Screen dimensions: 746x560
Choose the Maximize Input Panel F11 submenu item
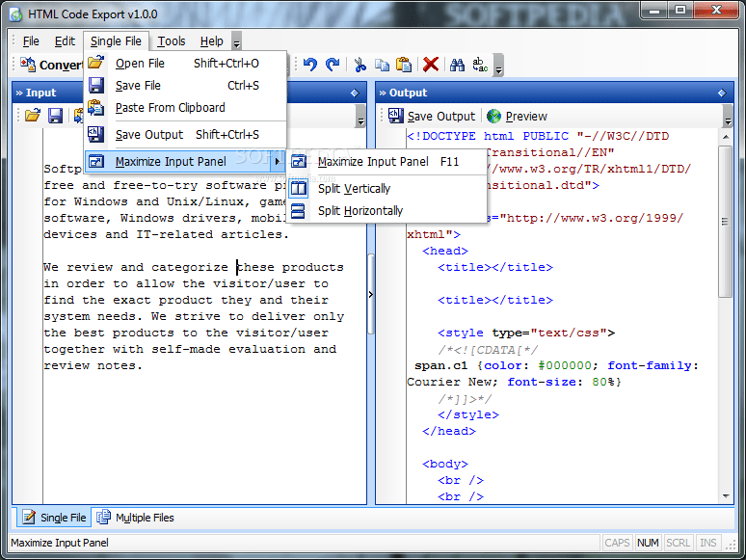386,162
